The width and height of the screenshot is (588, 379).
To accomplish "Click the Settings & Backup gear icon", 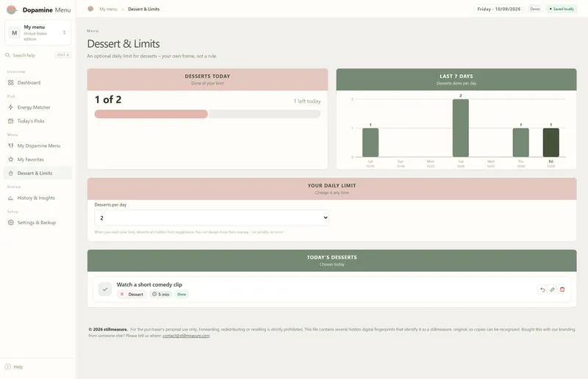I will coord(10,223).
